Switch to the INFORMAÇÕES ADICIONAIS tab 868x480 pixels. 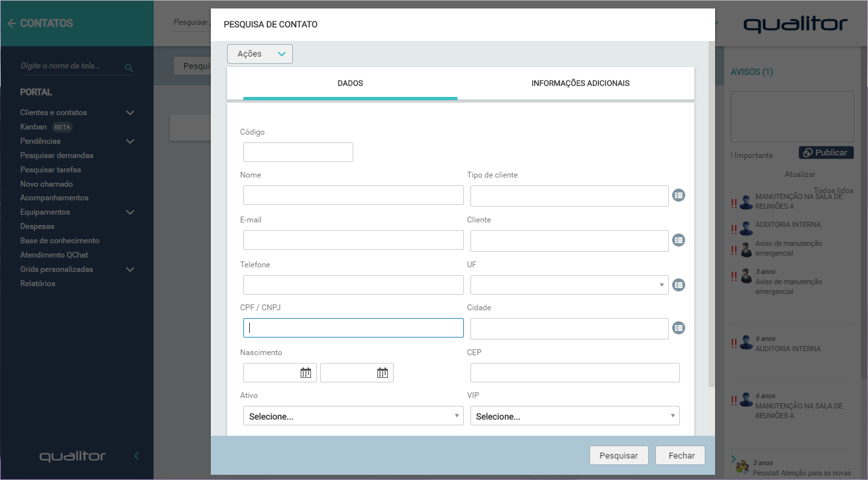click(x=580, y=83)
